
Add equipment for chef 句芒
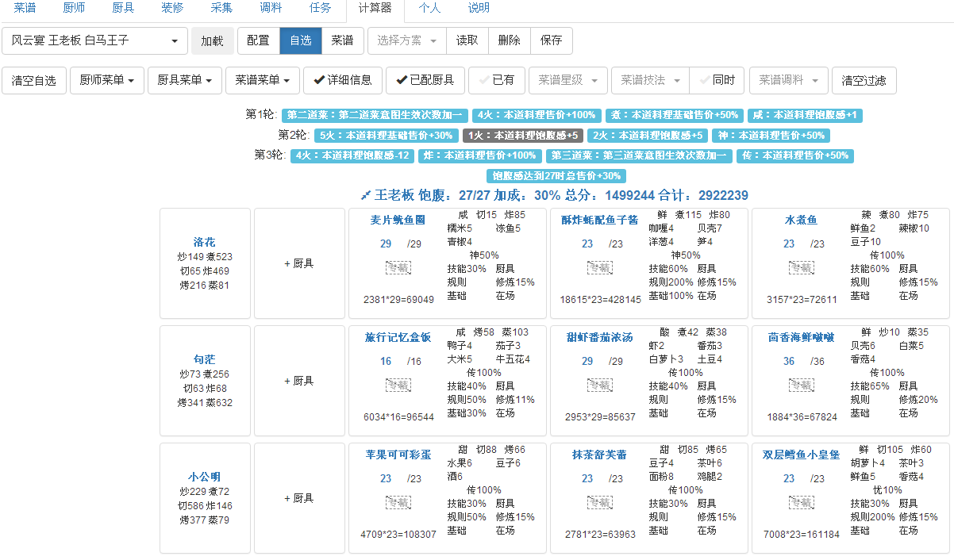[x=299, y=381]
